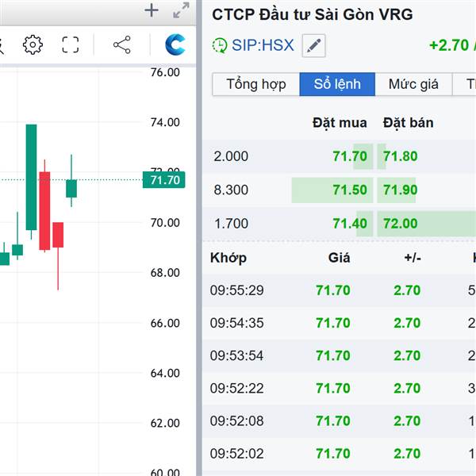Viewport: 476px width, 476px height.
Task: Expand panel with diagonal arrows icon
Action: 181,10
